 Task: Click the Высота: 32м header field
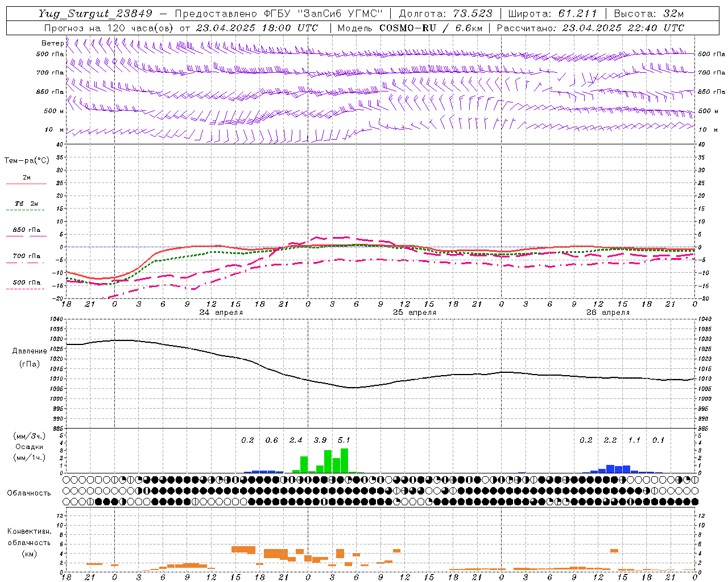click(x=649, y=14)
